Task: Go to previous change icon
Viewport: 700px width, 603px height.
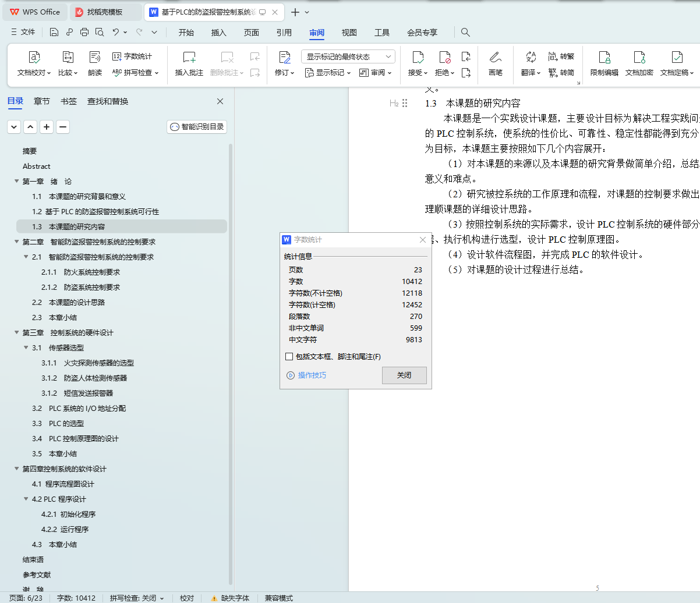Action: 466,56
